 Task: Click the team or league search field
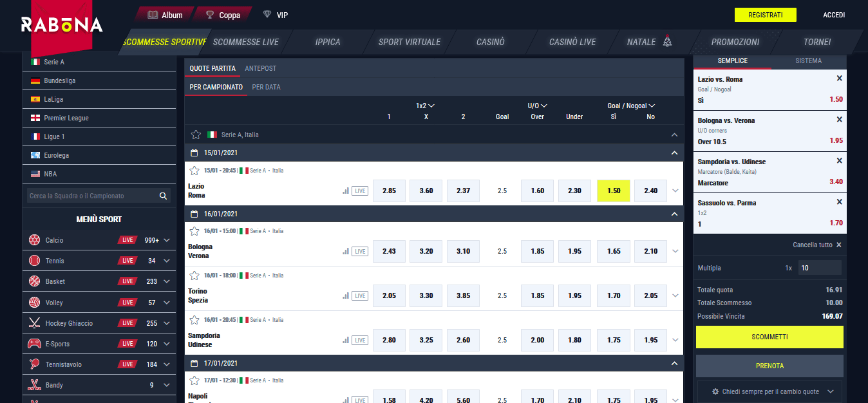(91, 196)
